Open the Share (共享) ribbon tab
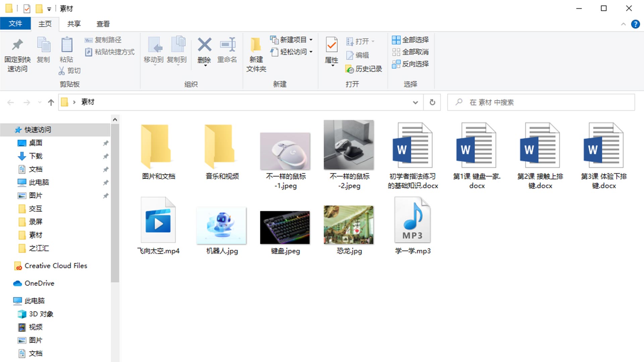644x362 pixels. (74, 24)
